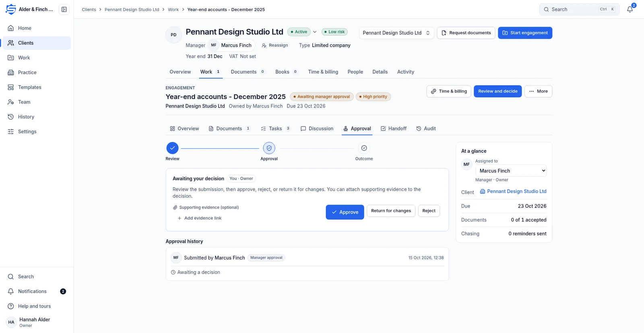Open the Pennant Design Studio Ltd client switcher
Image resolution: width=644 pixels, height=333 pixels.
(x=396, y=33)
